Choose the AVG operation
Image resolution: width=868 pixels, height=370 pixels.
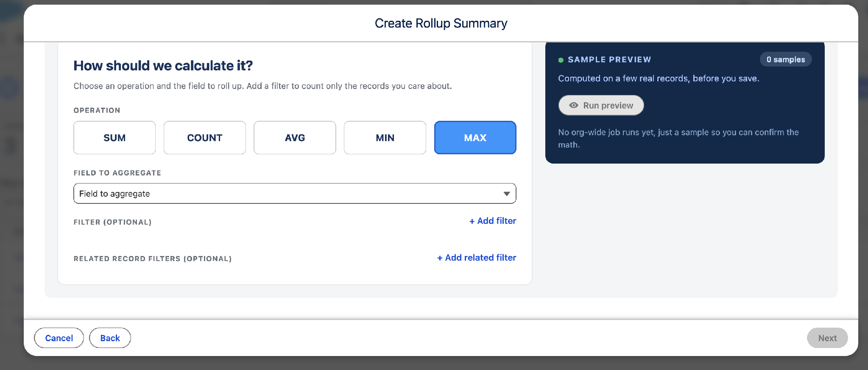pos(295,138)
